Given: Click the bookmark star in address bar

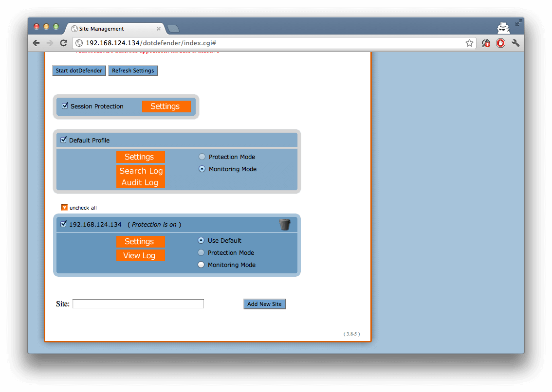Looking at the screenshot, I should (x=469, y=43).
